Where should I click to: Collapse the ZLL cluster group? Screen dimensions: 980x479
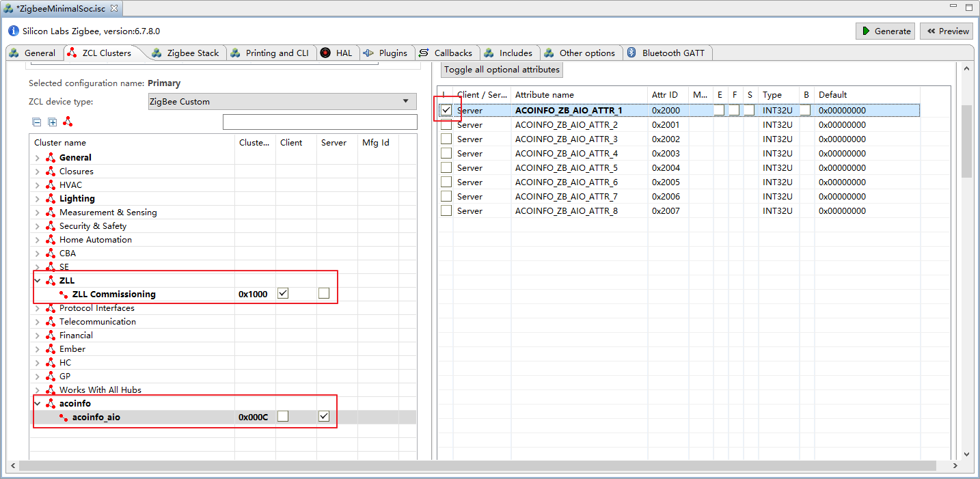click(x=37, y=281)
